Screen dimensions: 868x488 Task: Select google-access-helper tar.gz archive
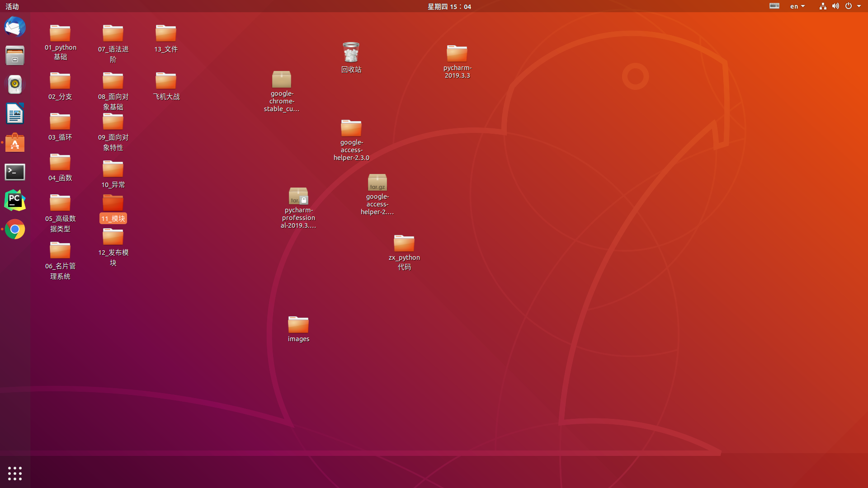377,194
